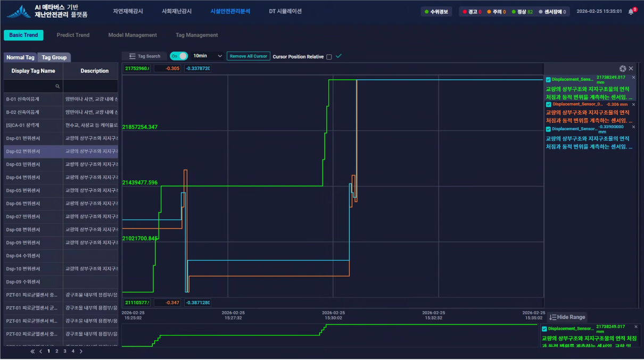
Task: Enable the Cursor Position Relative checkbox
Action: (329, 57)
